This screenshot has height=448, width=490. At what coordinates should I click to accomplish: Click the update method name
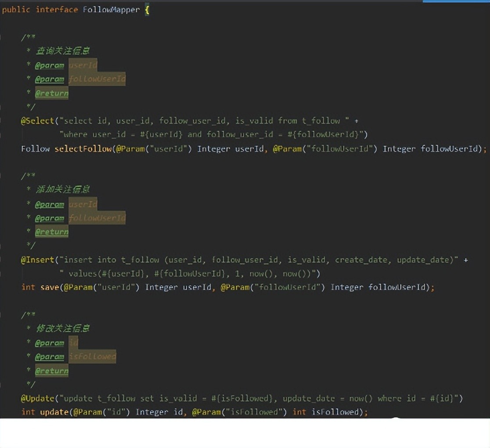coord(54,412)
